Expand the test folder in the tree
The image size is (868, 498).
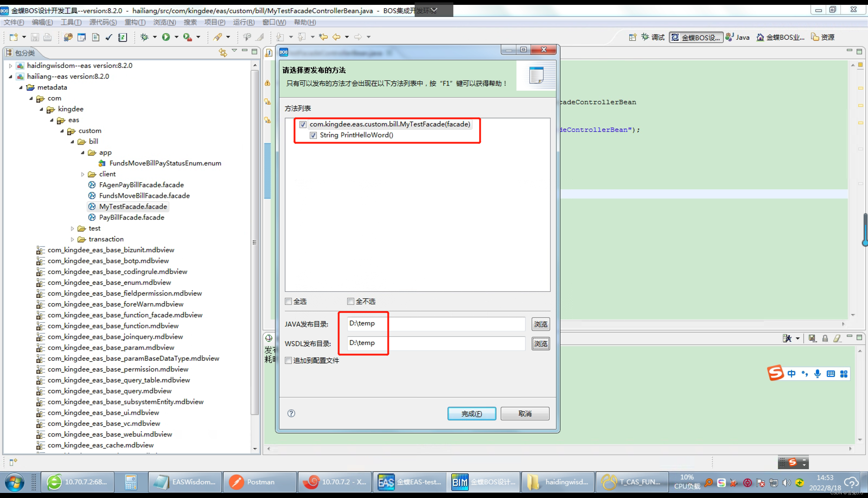pyautogui.click(x=73, y=228)
